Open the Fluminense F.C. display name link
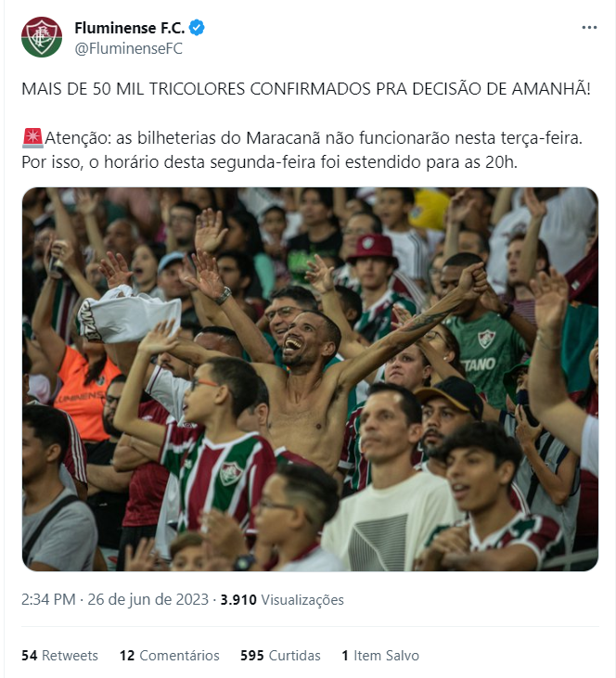 pyautogui.click(x=129, y=28)
